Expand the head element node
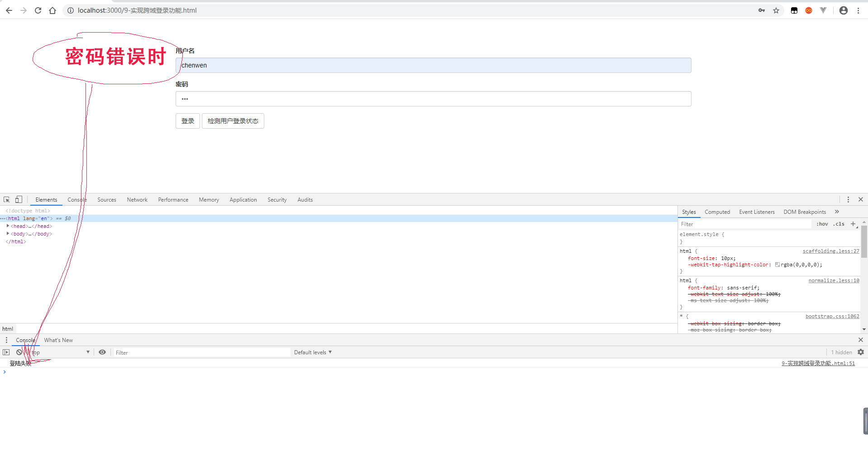The height and width of the screenshot is (458, 868). click(x=8, y=226)
